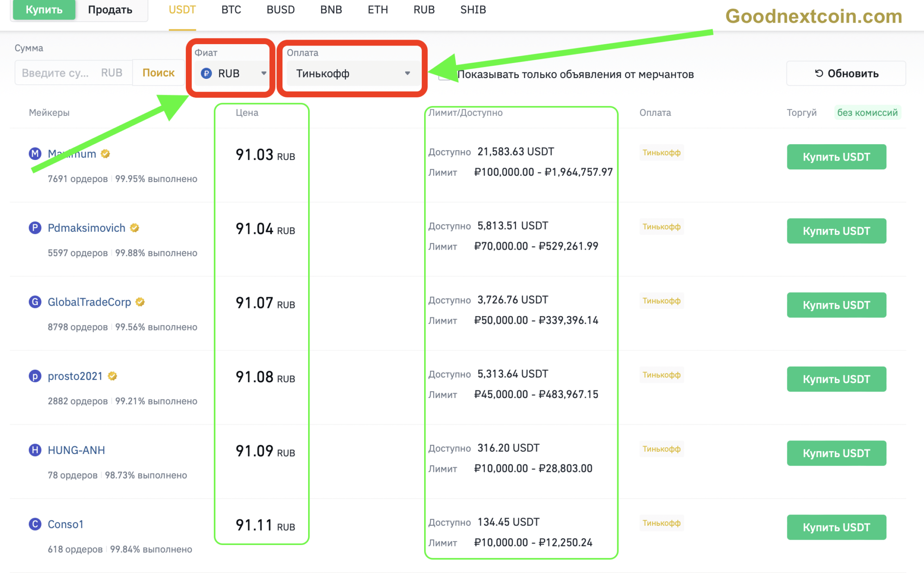924x573 pixels.
Task: Select the BUSD crypto tab
Action: click(281, 9)
